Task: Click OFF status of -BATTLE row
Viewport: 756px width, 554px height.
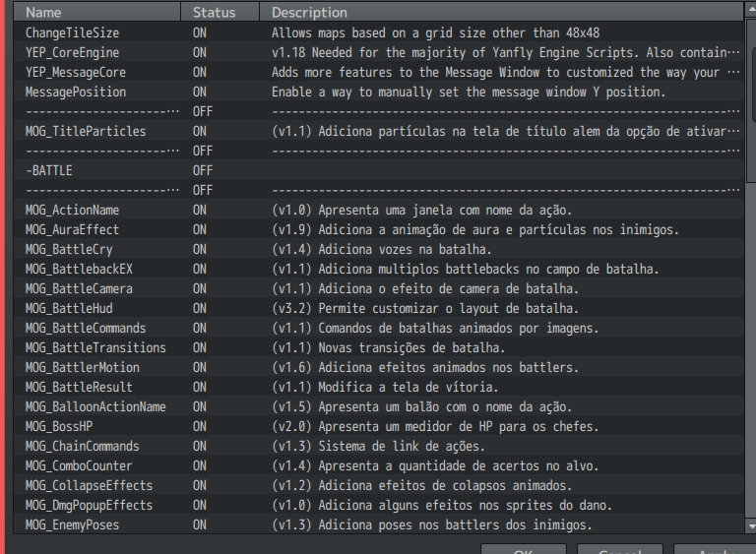Action: tap(203, 170)
